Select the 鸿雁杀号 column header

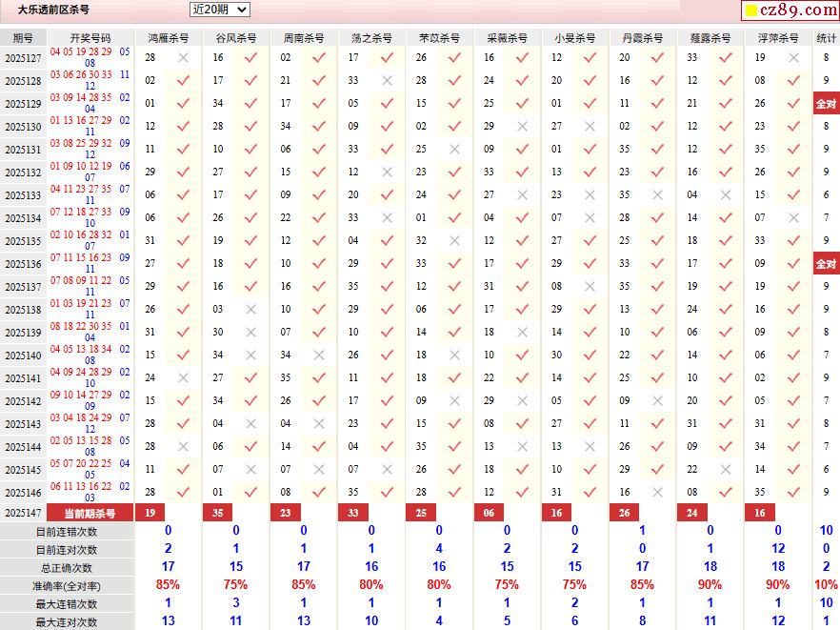click(x=168, y=38)
